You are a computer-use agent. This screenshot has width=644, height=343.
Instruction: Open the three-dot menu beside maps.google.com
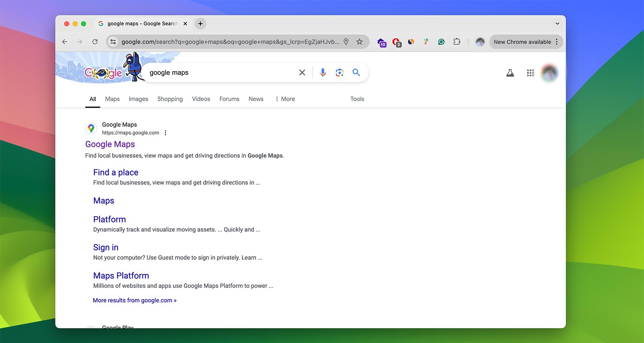coord(165,132)
